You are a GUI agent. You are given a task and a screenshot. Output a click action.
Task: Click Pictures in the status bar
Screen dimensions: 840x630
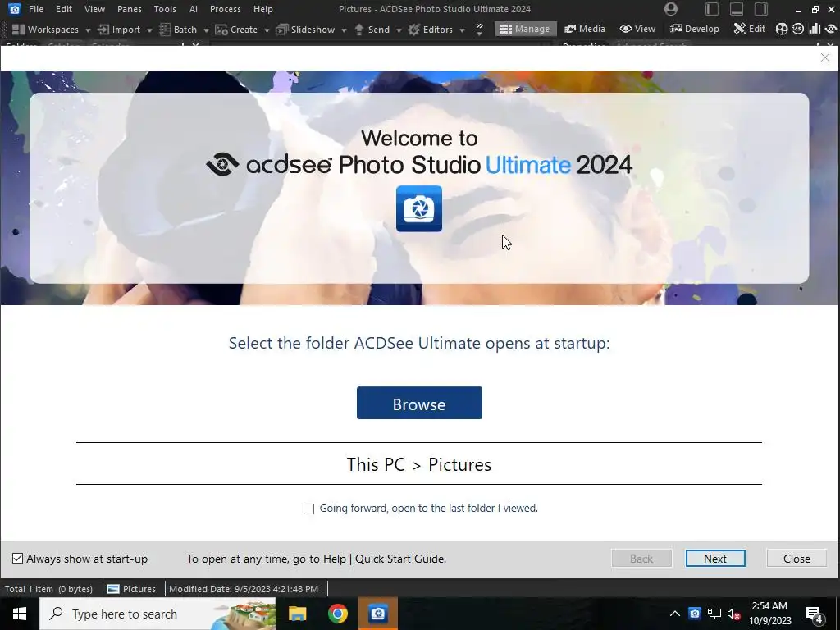131,589
